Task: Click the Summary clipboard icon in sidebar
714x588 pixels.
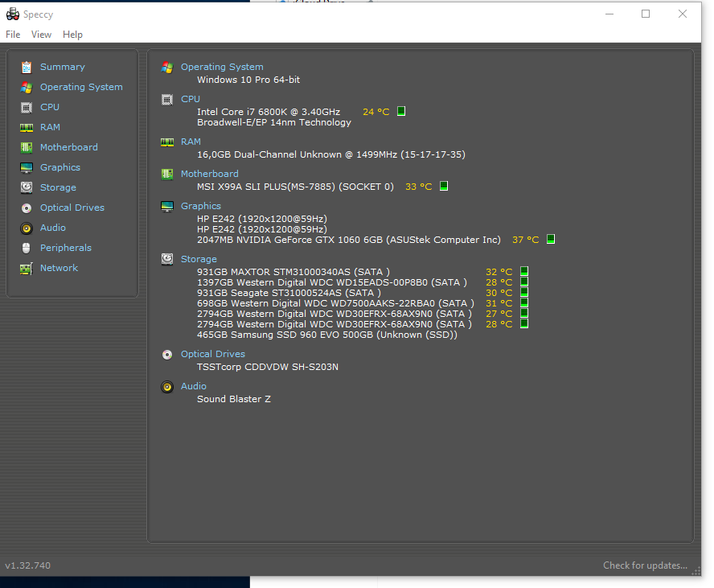Action: tap(27, 68)
